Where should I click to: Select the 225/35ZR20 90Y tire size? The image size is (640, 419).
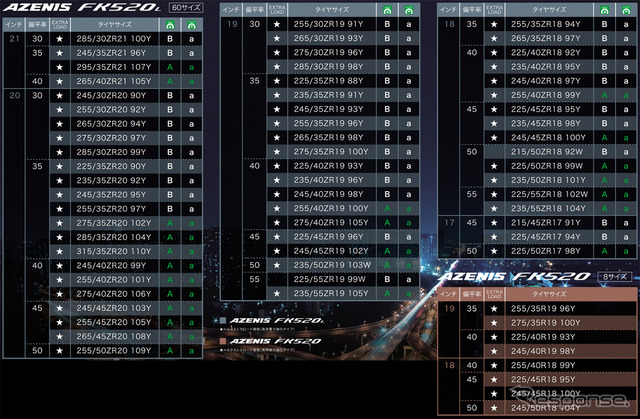click(x=111, y=166)
